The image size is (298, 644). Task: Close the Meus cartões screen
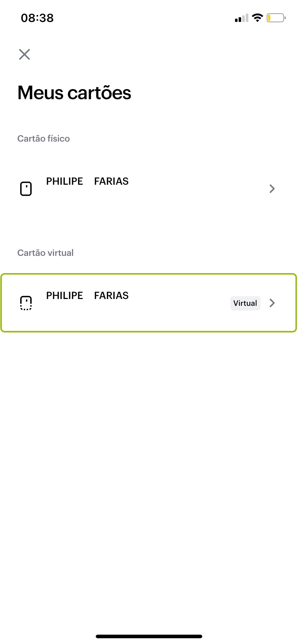coord(24,54)
